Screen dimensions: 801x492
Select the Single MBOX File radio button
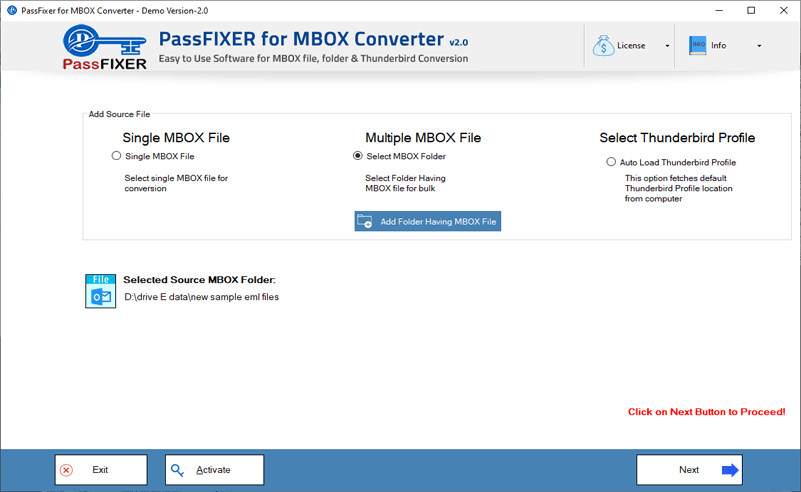pos(116,156)
